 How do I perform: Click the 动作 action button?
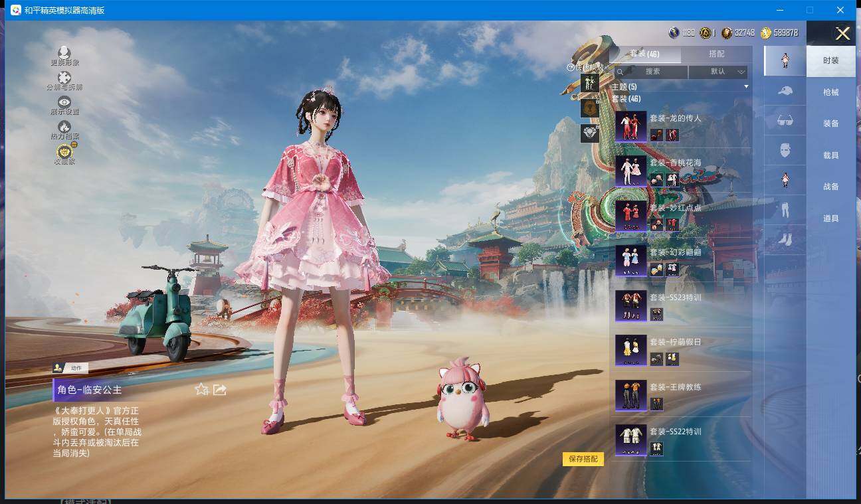click(70, 368)
